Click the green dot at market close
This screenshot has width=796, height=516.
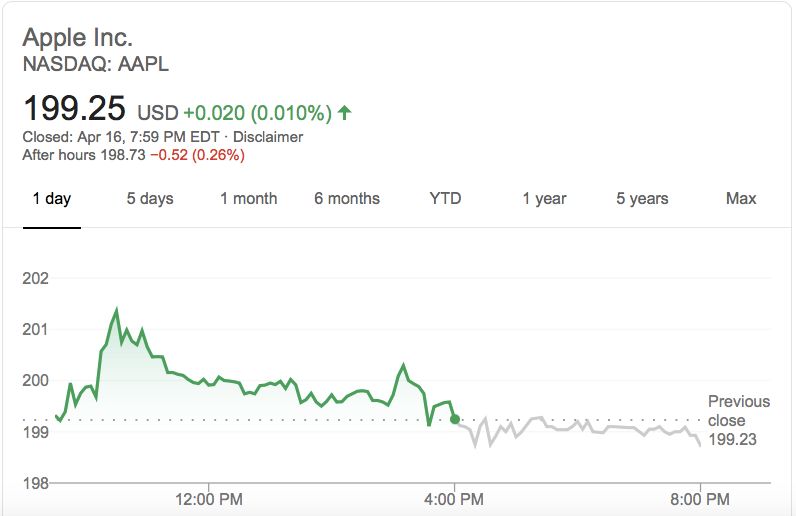pyautogui.click(x=455, y=419)
